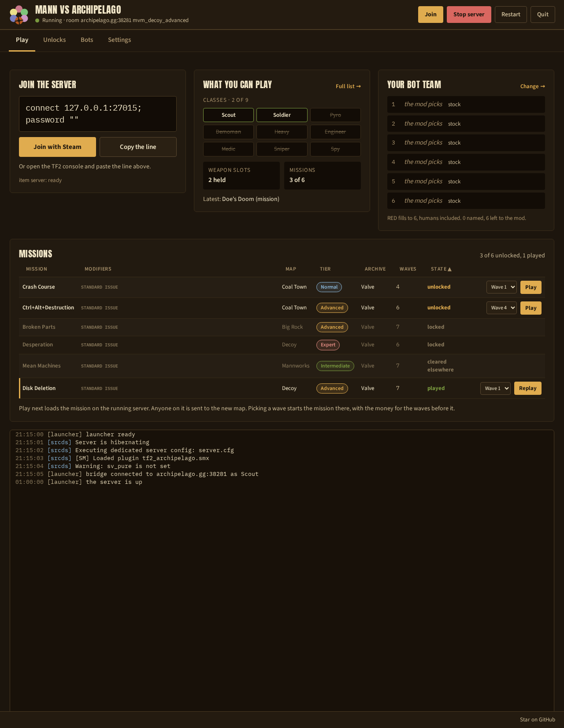This screenshot has width=564, height=728.
Task: Open the Change bot team link
Action: 532,86
